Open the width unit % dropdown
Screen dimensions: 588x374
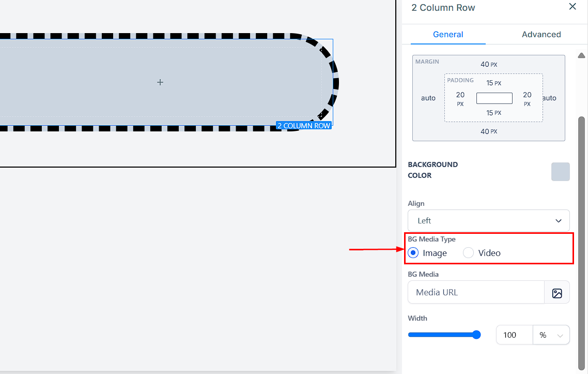551,335
